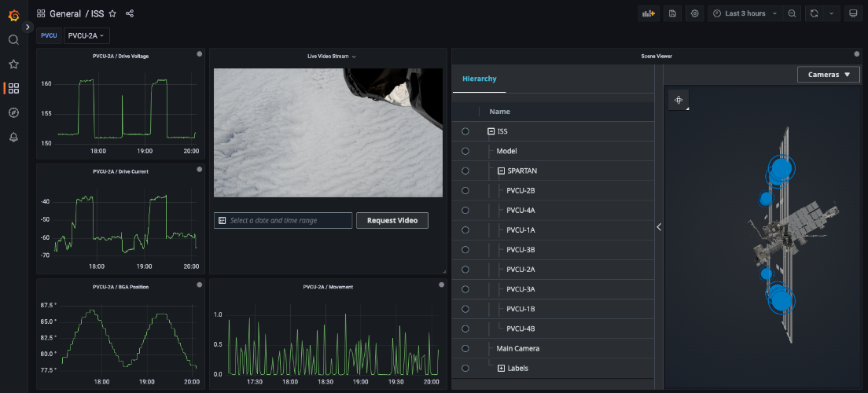Refresh the dashboard

[814, 13]
